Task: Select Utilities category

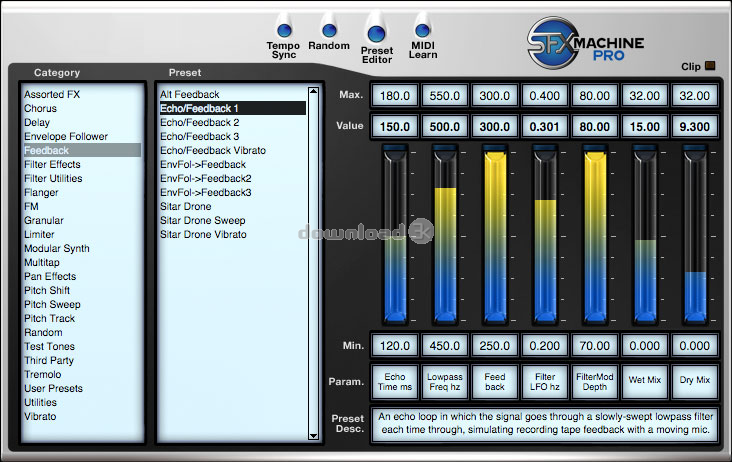Action: pyautogui.click(x=40, y=402)
